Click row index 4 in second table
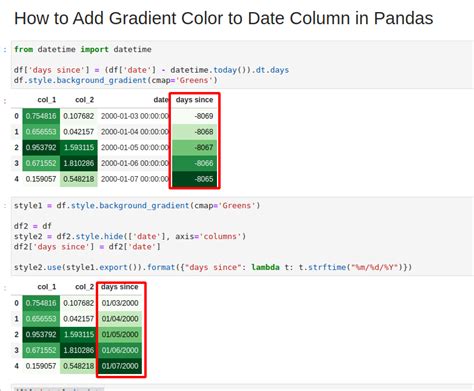This screenshot has width=474, height=391. click(x=16, y=366)
